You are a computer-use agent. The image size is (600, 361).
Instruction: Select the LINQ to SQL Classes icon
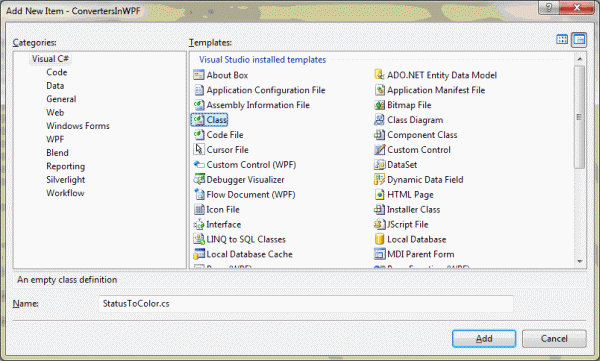coord(199,239)
